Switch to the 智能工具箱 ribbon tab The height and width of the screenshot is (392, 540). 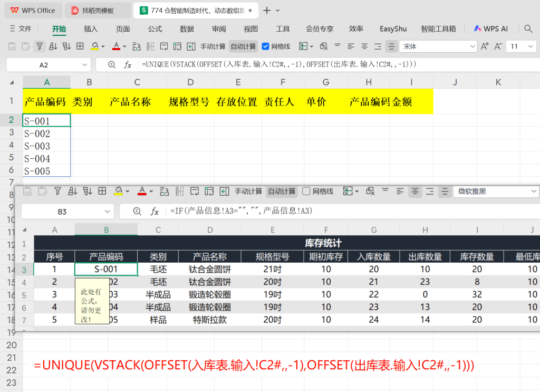click(x=438, y=29)
